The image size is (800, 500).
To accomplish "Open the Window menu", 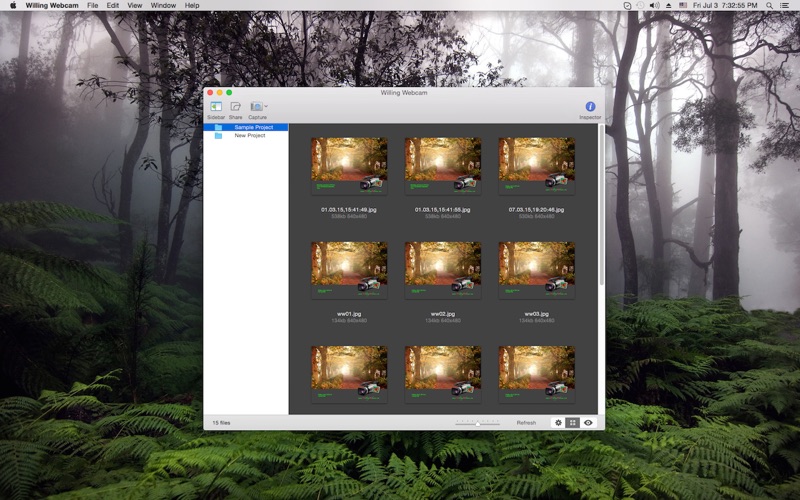I will pyautogui.click(x=163, y=5).
